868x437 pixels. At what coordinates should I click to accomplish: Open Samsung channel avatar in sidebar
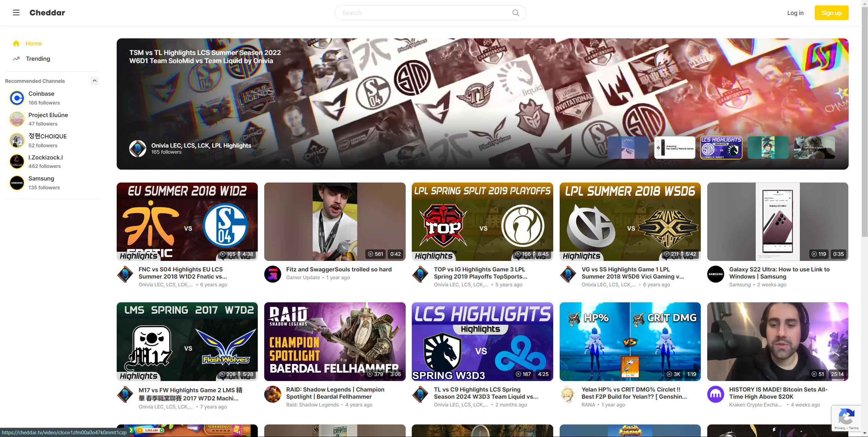[17, 183]
